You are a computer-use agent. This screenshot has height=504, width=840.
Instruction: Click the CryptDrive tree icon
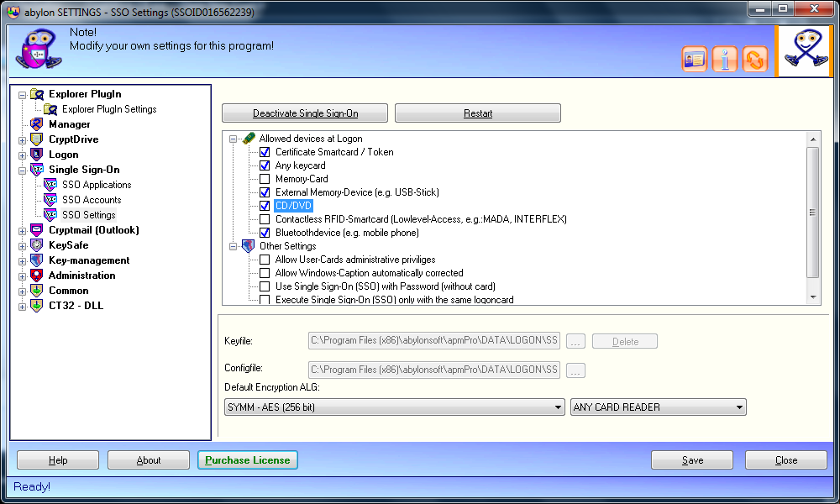pos(36,139)
